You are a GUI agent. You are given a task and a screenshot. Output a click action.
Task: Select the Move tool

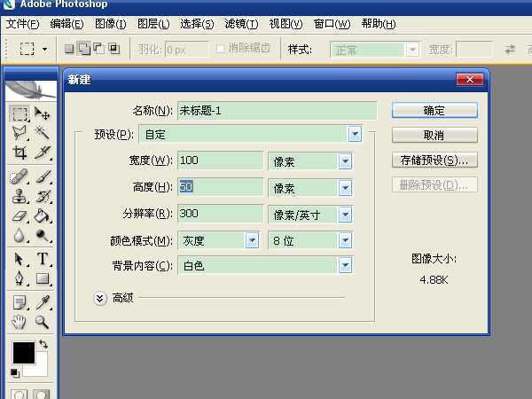(42, 114)
